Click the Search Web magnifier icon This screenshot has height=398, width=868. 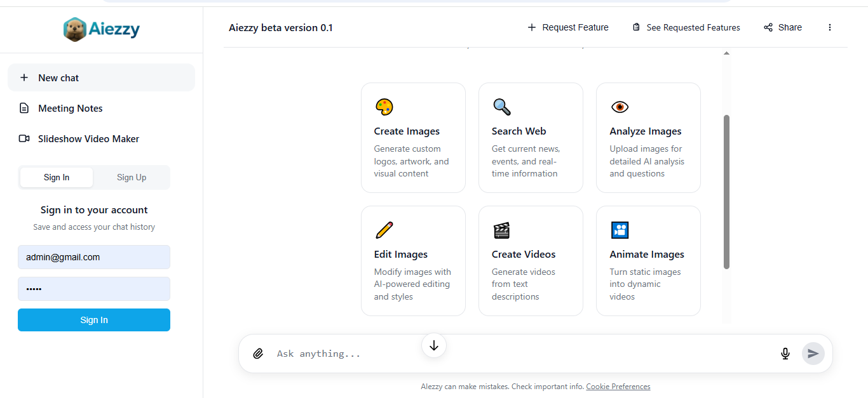(501, 107)
